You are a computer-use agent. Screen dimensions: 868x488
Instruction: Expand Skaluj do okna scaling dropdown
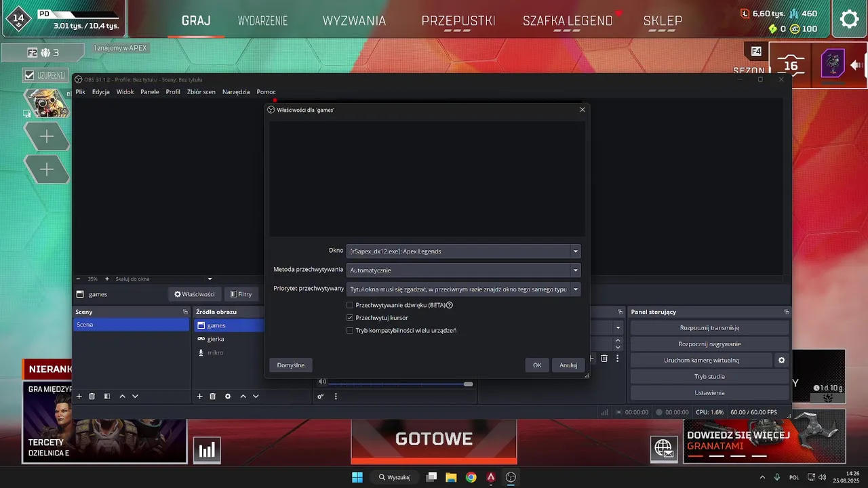(x=210, y=279)
